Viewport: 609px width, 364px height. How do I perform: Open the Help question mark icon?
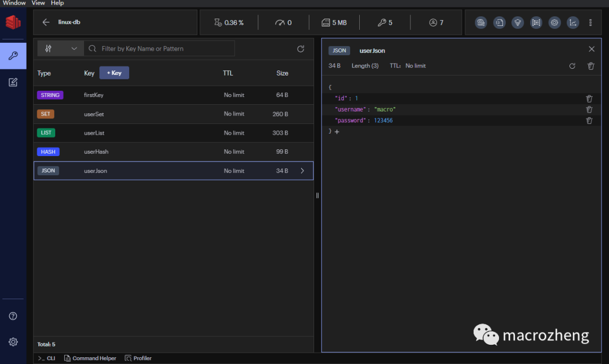(x=13, y=316)
